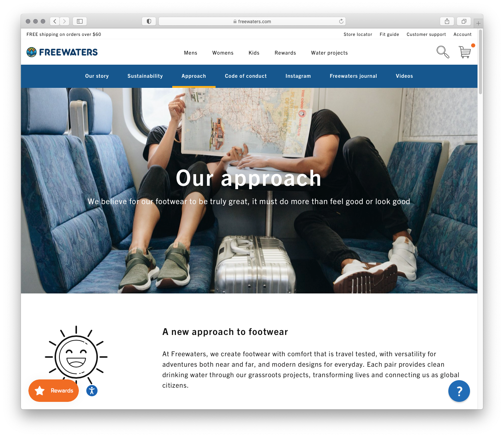Click the freewaters.com address field
This screenshot has height=437, width=504.
[252, 21]
